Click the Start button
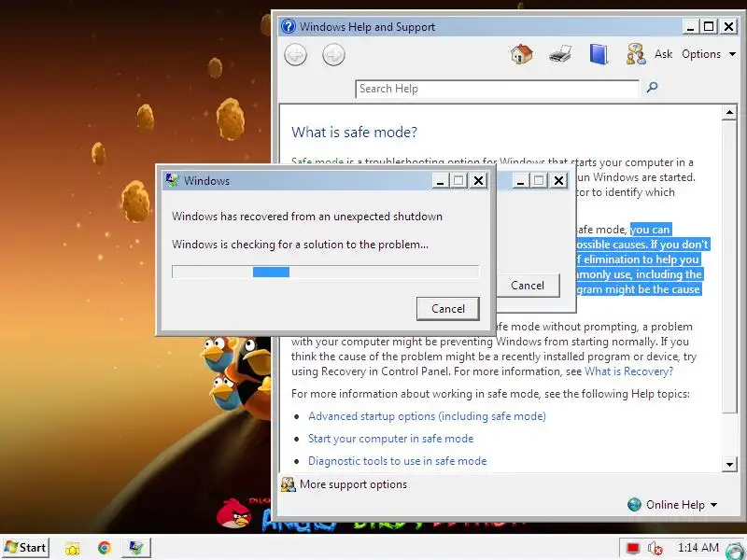747x560 pixels. (x=26, y=548)
